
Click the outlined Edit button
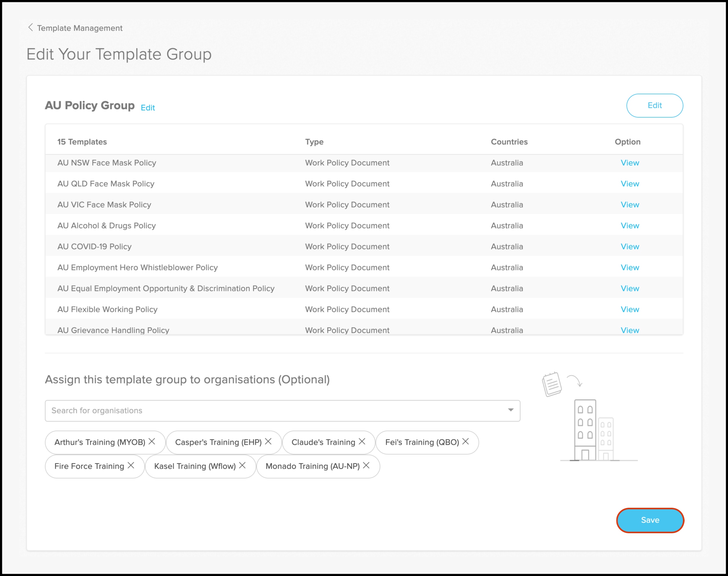click(654, 106)
